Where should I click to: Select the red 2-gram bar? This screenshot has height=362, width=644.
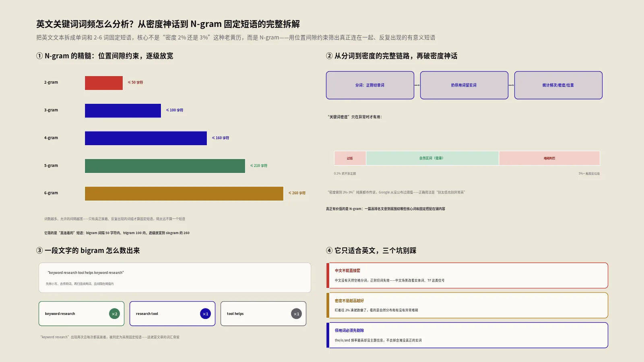[x=104, y=83]
